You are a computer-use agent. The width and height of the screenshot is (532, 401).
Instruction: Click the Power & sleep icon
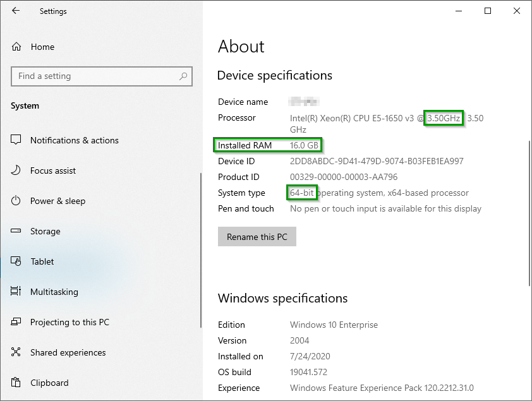(17, 201)
